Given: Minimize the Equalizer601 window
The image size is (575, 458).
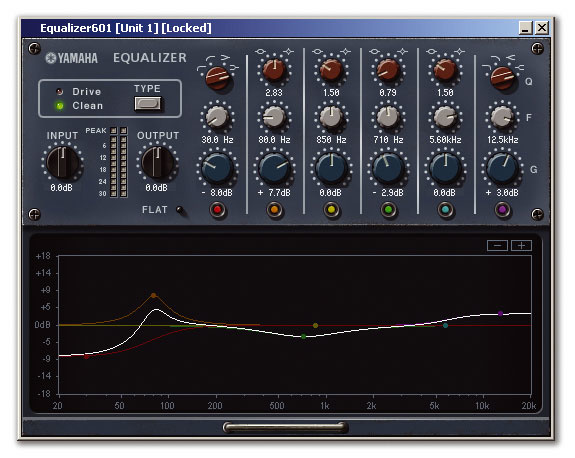Looking at the screenshot, I should 525,28.
